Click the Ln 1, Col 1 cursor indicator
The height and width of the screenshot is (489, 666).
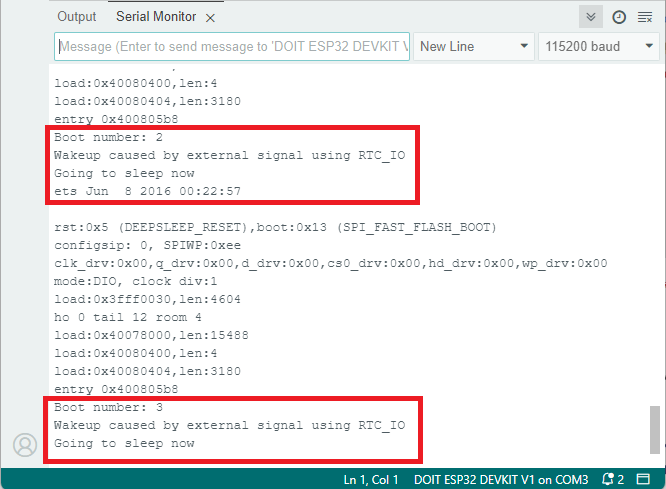pyautogui.click(x=371, y=479)
